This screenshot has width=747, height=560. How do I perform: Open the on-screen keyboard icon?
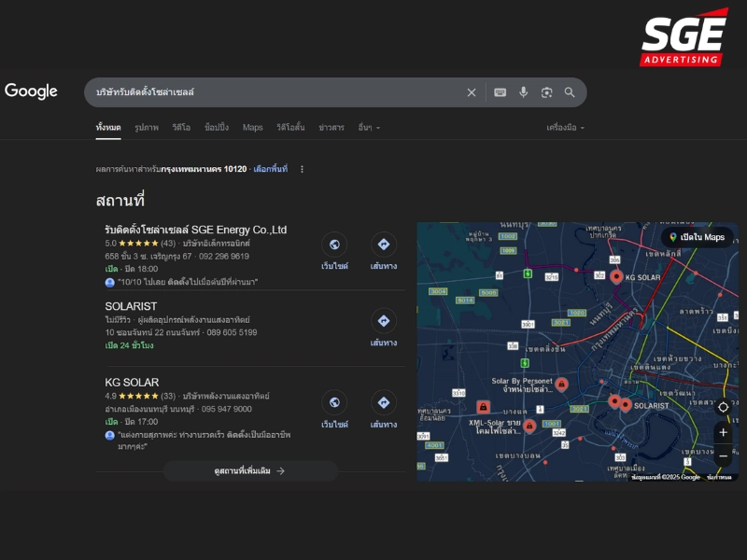coord(500,92)
